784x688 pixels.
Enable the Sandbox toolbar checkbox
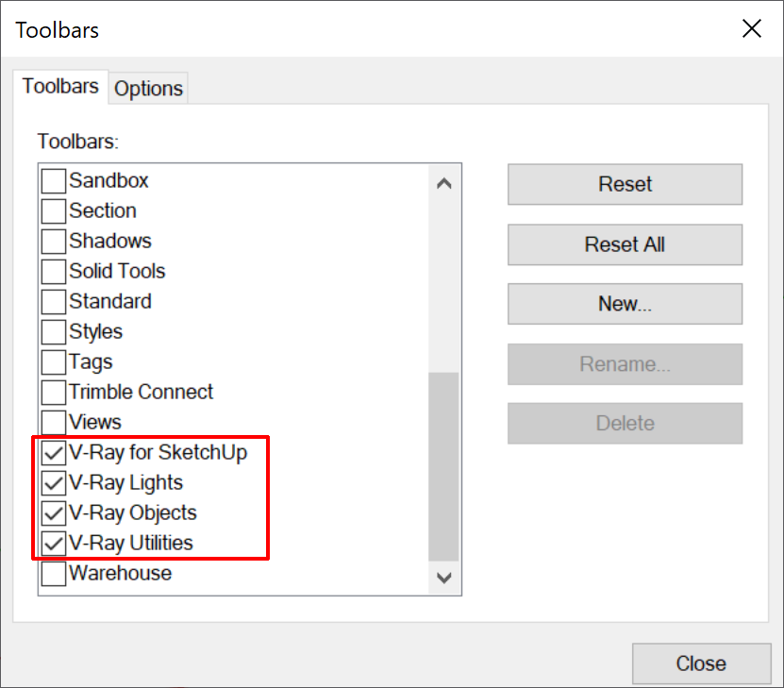coord(54,181)
